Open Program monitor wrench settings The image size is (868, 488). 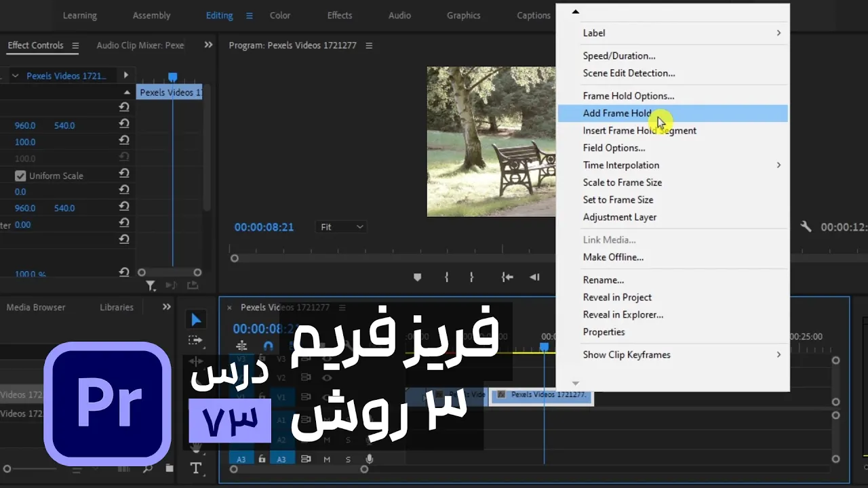point(806,227)
